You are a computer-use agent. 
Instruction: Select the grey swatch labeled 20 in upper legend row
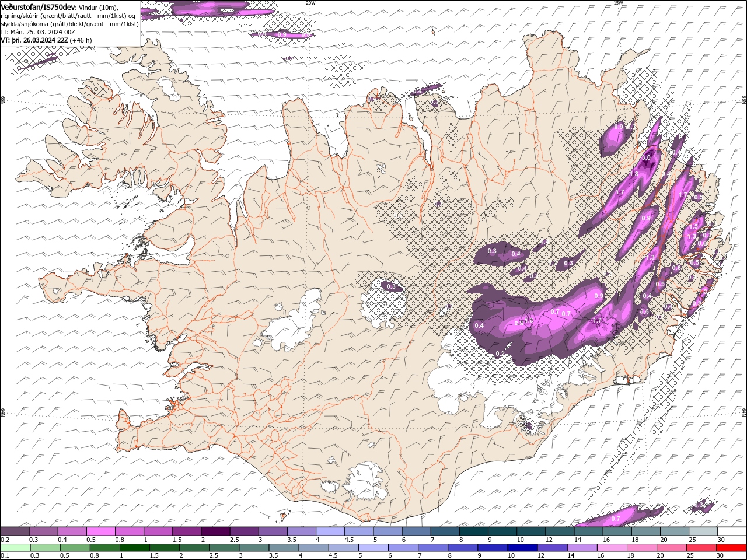point(675,531)
